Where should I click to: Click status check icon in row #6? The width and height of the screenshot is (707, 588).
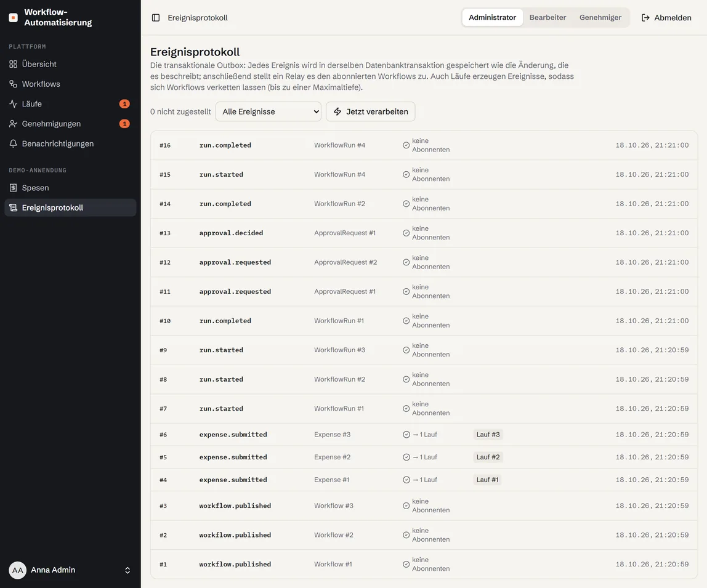[x=406, y=435]
